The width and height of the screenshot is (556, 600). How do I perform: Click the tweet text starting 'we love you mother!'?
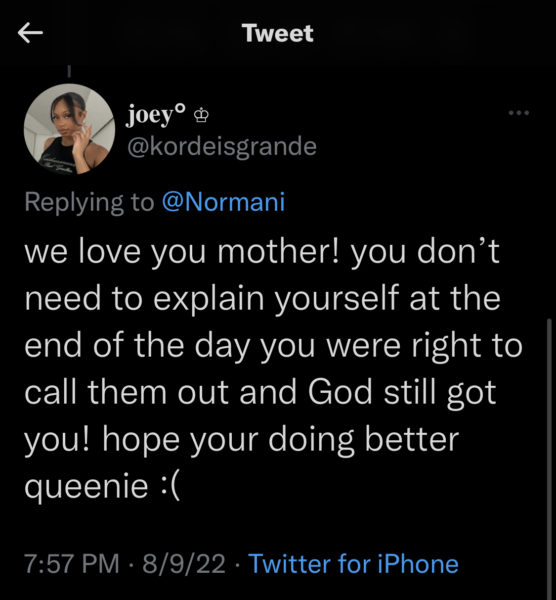pyautogui.click(x=274, y=368)
